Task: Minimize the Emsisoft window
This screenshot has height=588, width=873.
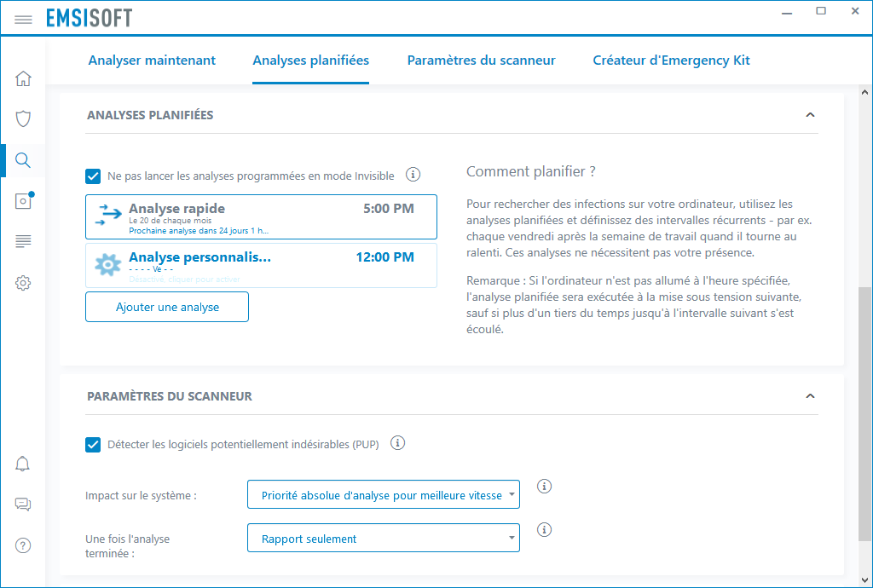Action: click(x=787, y=12)
